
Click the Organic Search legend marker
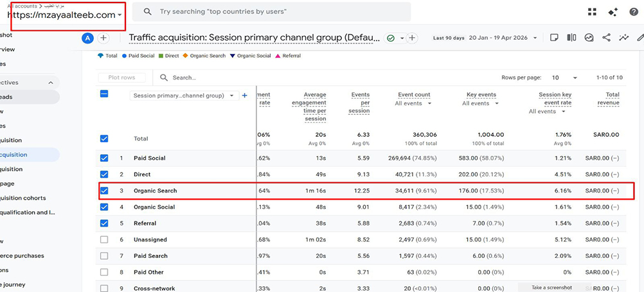coord(185,56)
